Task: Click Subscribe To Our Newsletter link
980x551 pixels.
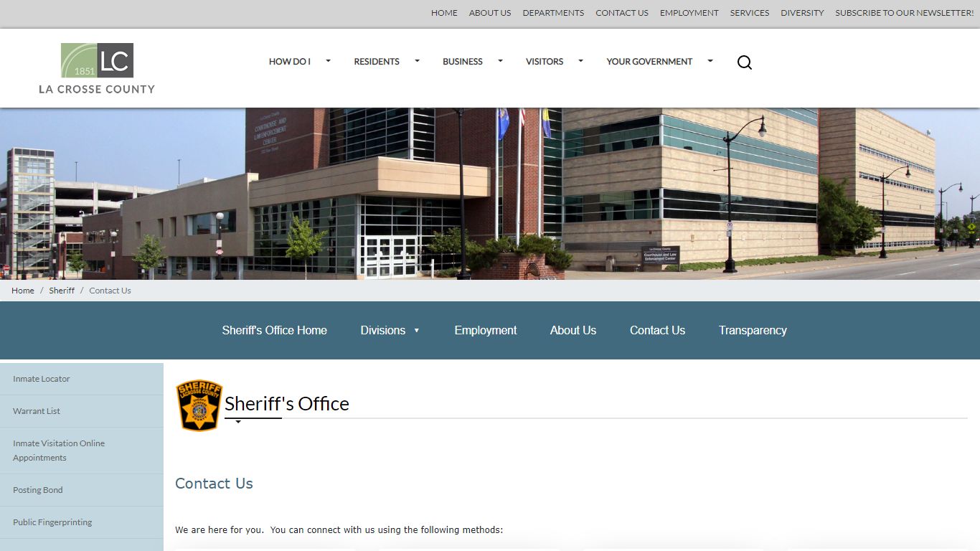Action: [905, 13]
